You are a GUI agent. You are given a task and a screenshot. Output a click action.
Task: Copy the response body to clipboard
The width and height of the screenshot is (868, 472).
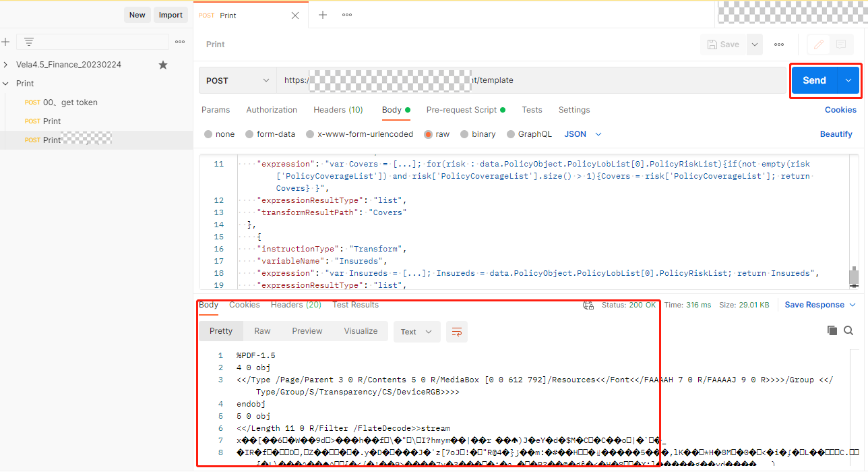point(832,330)
